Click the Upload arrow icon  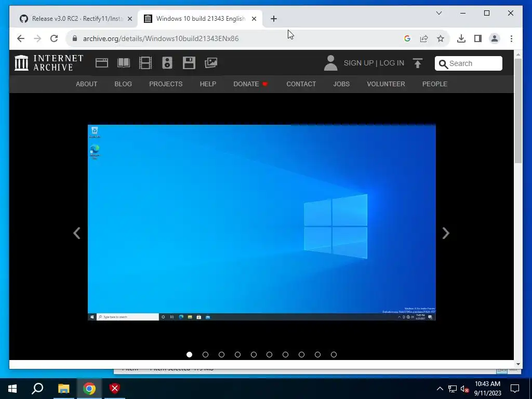pyautogui.click(x=418, y=63)
